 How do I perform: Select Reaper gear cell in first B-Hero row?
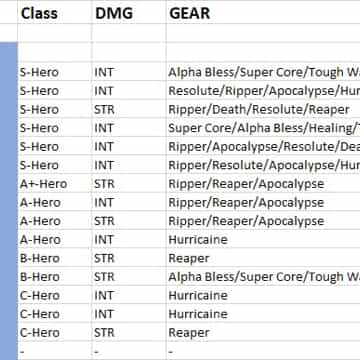point(263,258)
